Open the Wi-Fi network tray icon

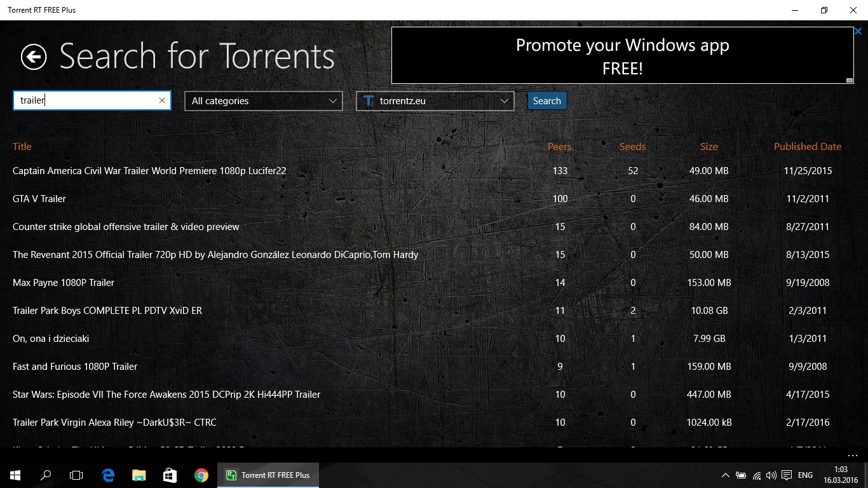[756, 475]
